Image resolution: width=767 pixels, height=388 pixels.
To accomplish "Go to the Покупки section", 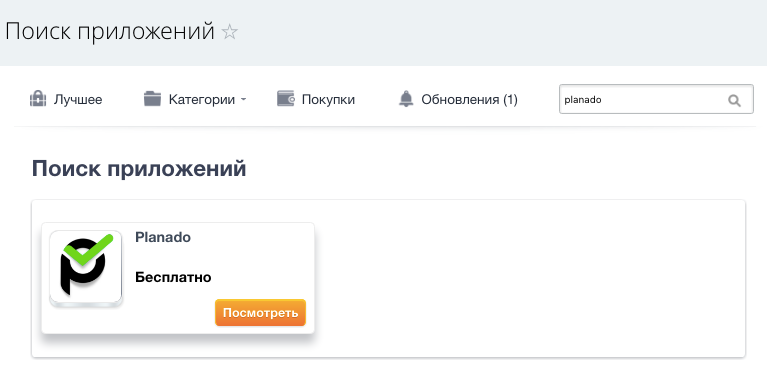I will [328, 100].
